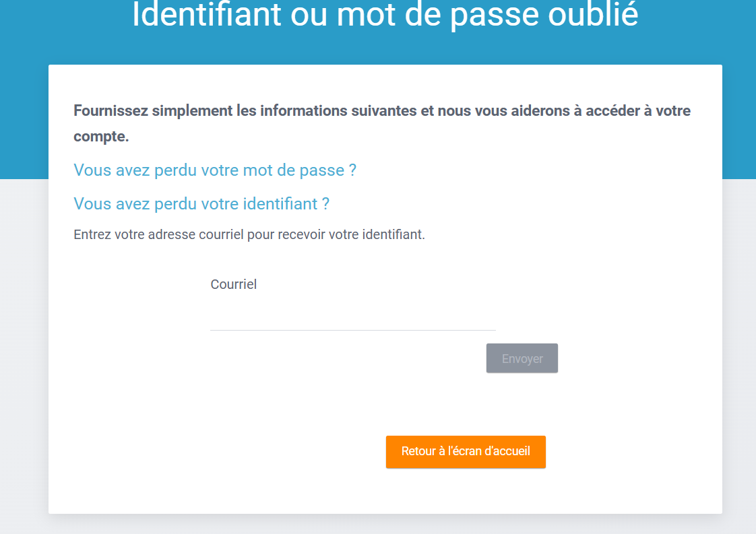Viewport: 756px width, 534px height.
Task: Open "Vous avez perdu votre mot de passe ?"
Action: pos(214,170)
